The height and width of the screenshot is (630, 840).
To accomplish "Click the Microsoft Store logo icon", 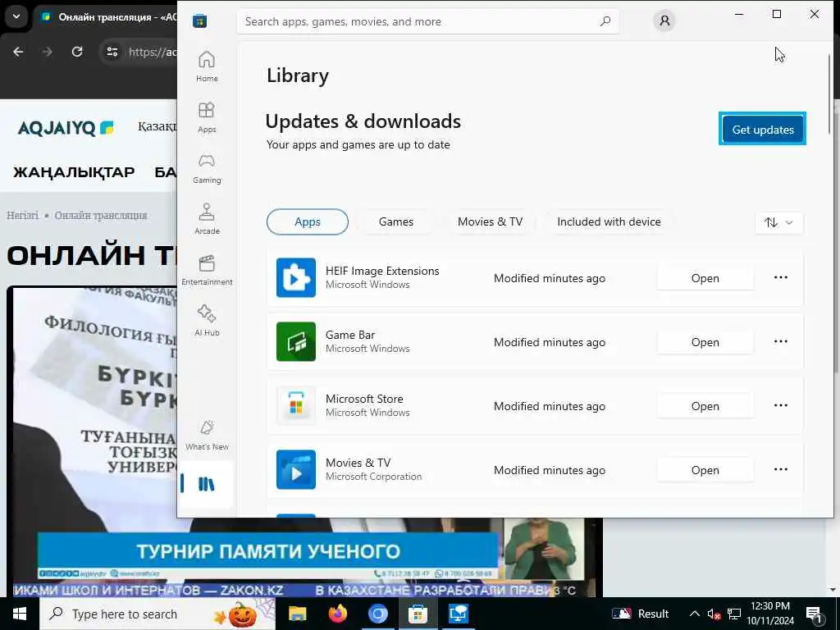I will click(x=200, y=21).
